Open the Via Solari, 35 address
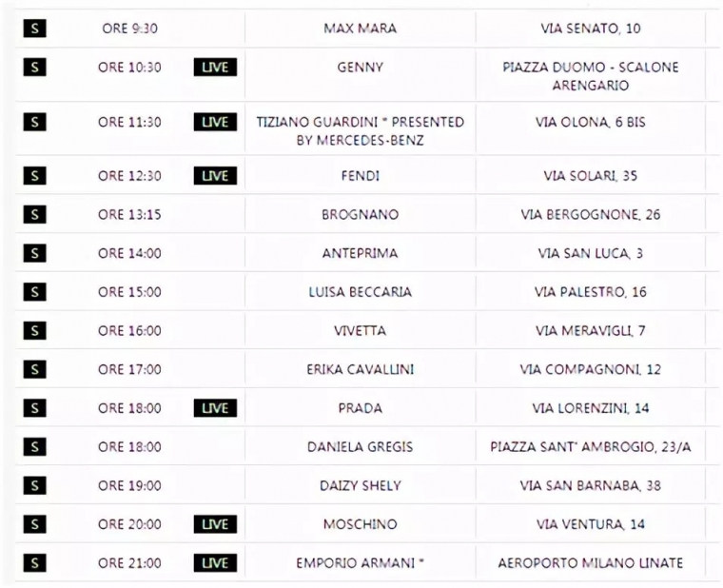Viewport: 723px width, 588px height. (x=590, y=176)
